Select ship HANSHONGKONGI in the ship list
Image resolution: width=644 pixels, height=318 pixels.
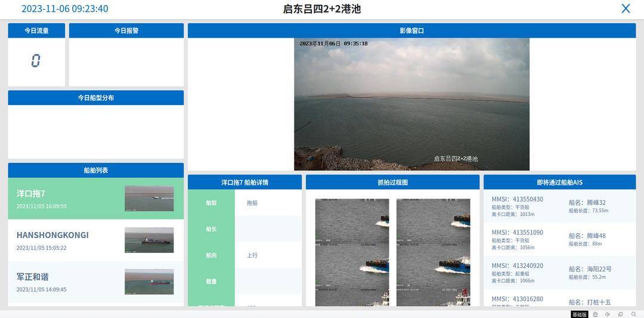[60, 240]
